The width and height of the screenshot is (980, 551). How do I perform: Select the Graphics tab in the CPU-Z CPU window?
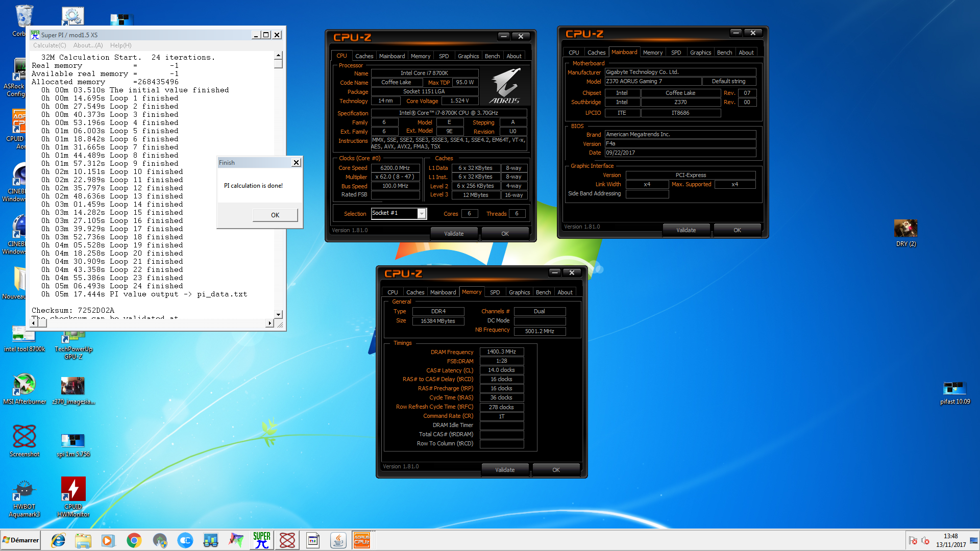468,56
